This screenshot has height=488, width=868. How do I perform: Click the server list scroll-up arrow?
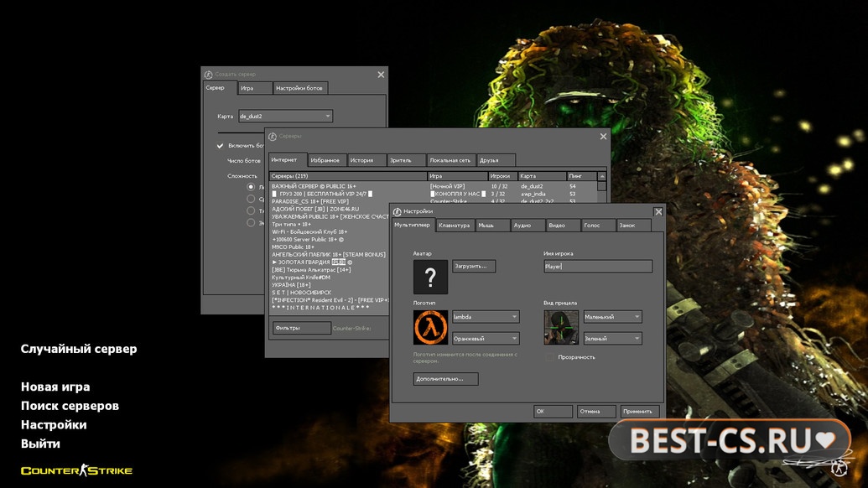pos(602,176)
